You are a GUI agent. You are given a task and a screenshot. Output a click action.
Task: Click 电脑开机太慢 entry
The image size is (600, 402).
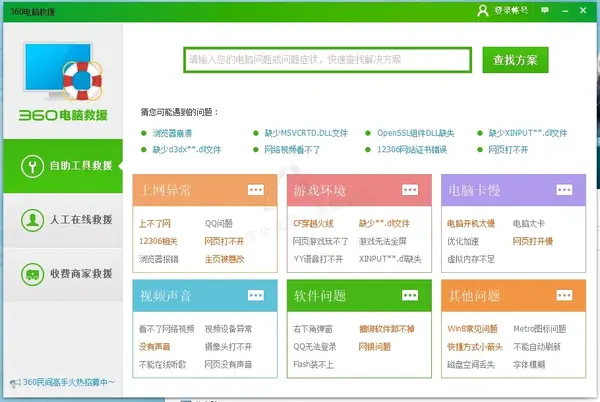[x=471, y=223]
